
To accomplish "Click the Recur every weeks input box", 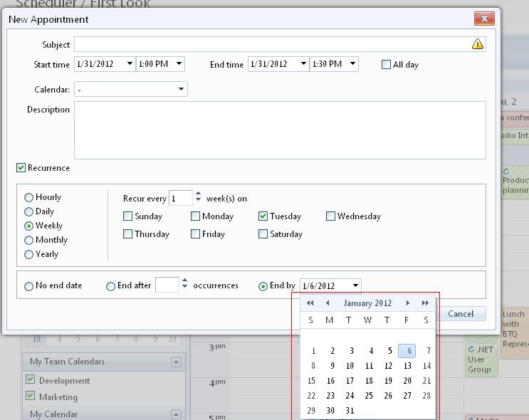I will pos(181,198).
